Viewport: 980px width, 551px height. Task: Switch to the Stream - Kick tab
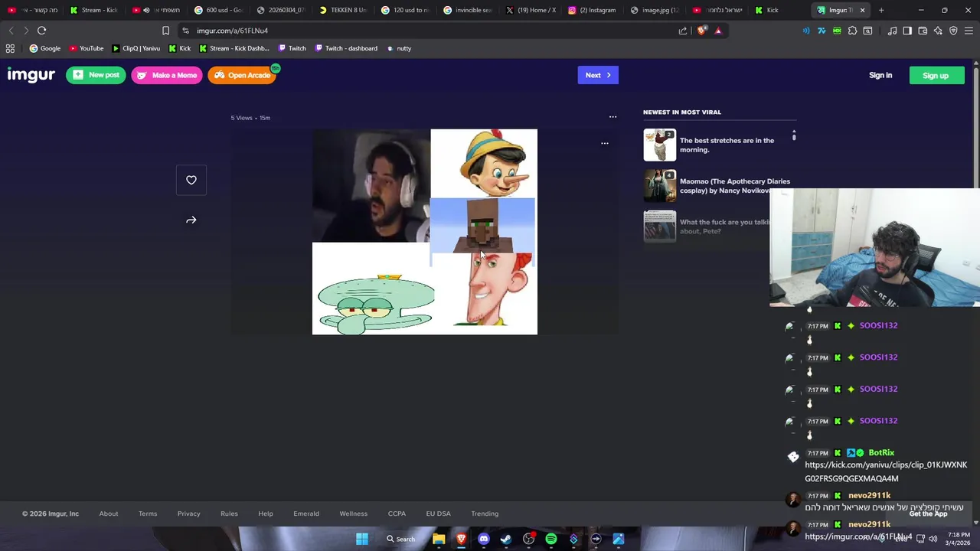[94, 10]
